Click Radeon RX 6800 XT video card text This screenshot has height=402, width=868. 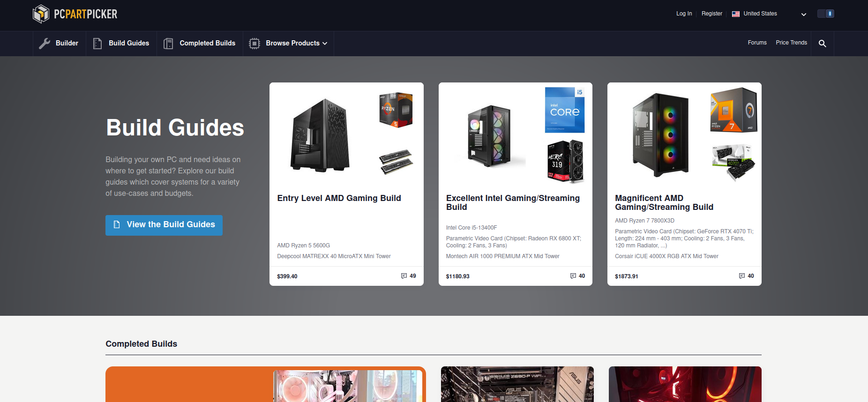[x=514, y=242]
